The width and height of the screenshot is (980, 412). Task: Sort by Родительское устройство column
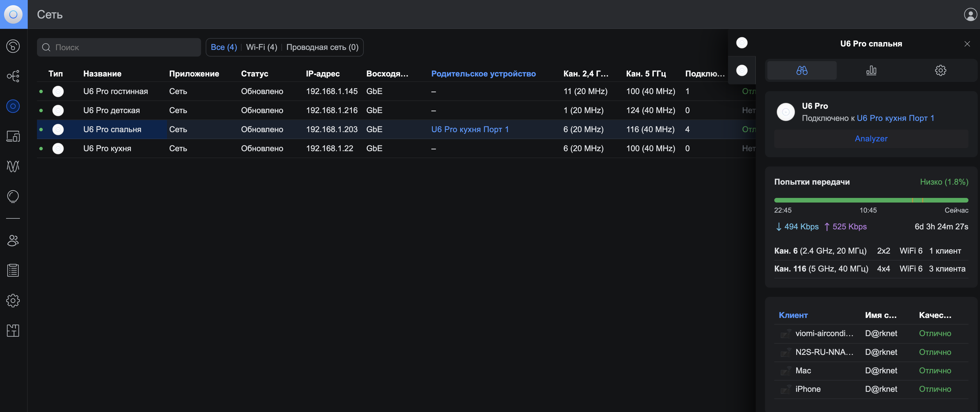pos(483,74)
